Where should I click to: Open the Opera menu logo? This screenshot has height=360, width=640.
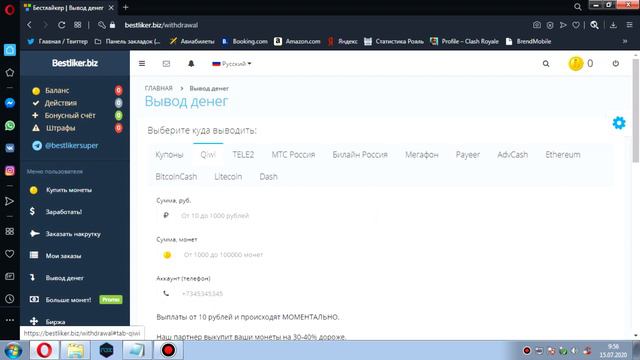[9, 9]
